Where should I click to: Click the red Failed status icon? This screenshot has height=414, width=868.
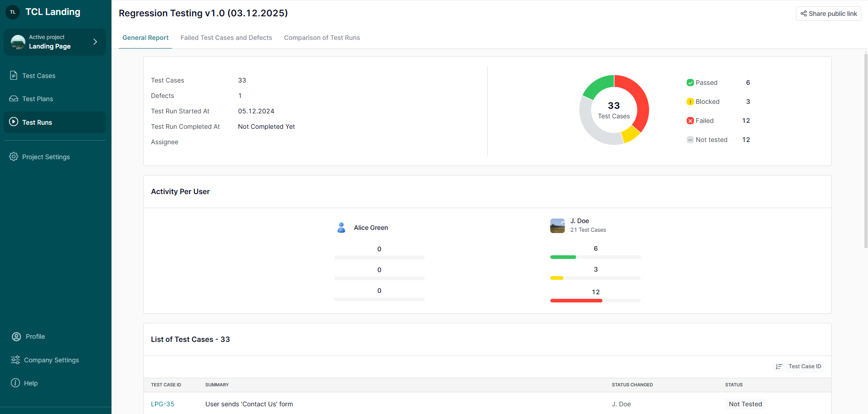[x=690, y=121]
